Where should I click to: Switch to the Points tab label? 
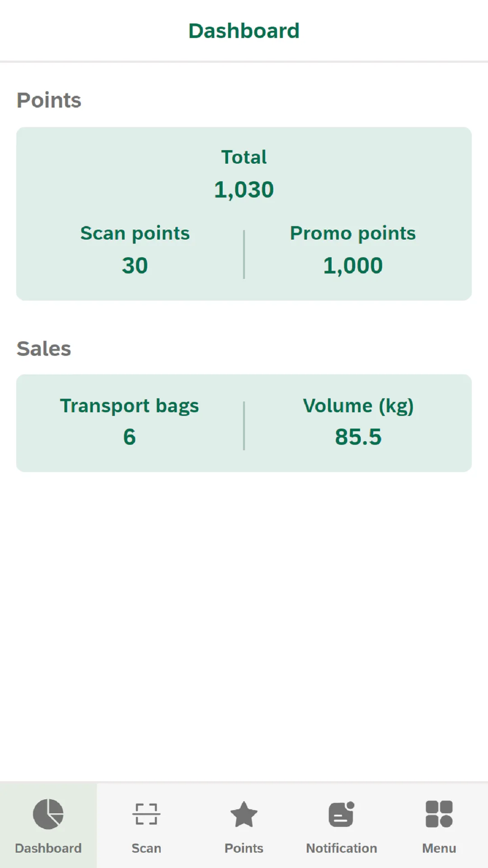[244, 848]
